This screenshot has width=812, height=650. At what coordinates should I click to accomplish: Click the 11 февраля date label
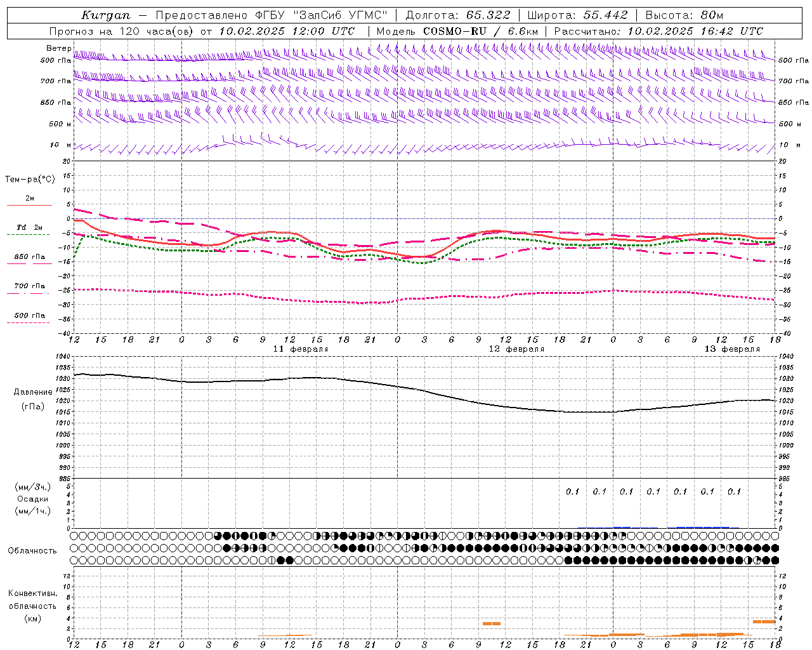tap(301, 349)
